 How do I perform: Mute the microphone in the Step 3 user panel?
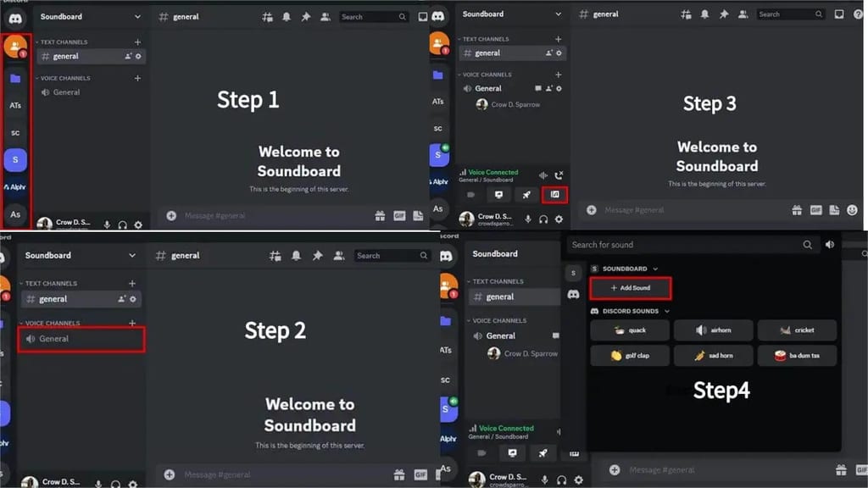coord(527,219)
